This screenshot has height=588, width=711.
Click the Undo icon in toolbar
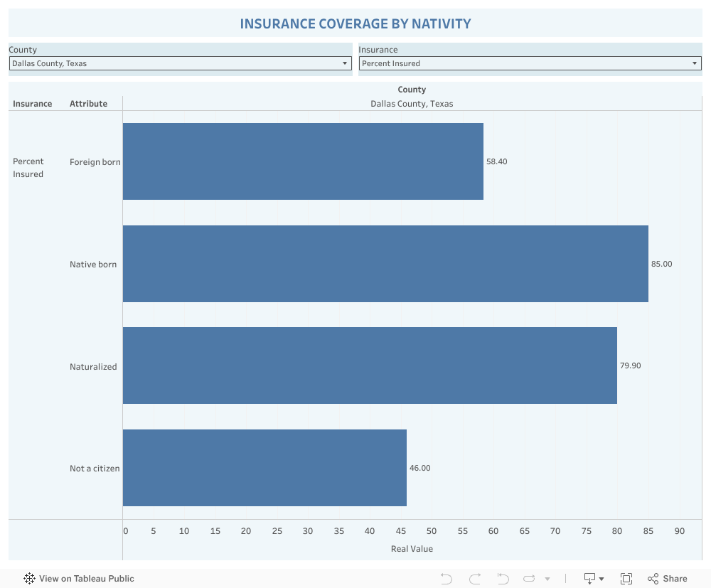pyautogui.click(x=447, y=579)
